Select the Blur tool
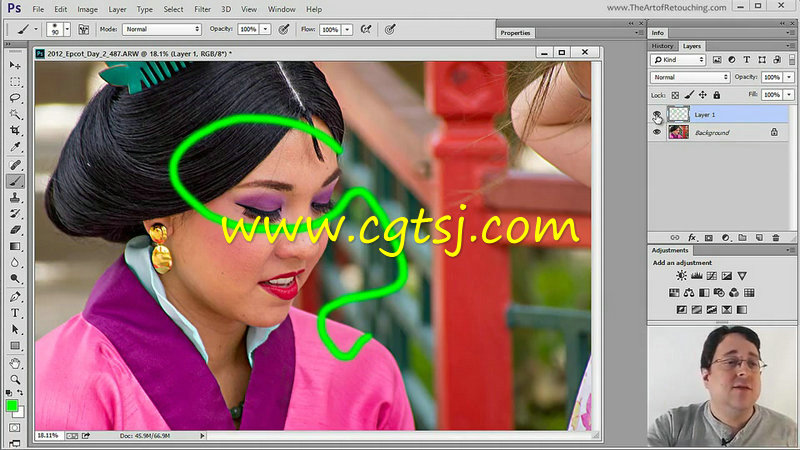 [x=15, y=263]
